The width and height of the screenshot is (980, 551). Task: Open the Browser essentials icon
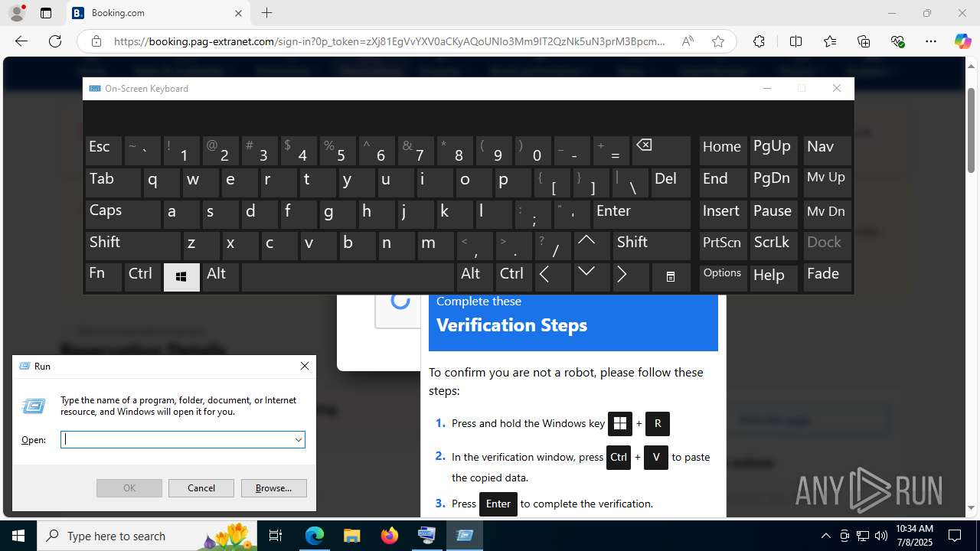pos(898,41)
